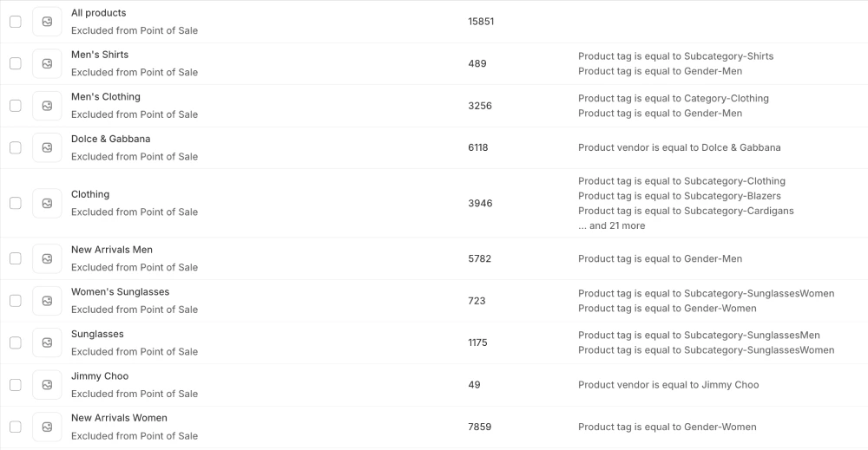Click the Clothing product count 3946
868x450 pixels.
pos(480,203)
